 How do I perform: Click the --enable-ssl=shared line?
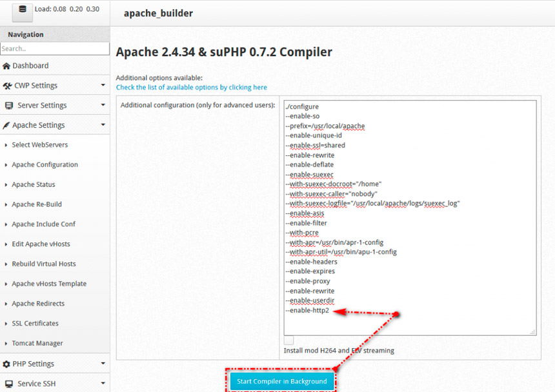point(315,145)
